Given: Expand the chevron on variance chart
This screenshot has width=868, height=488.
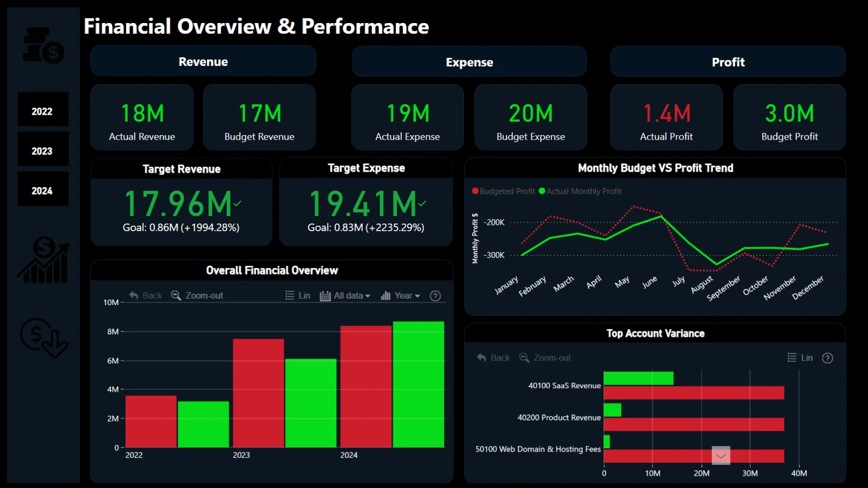Looking at the screenshot, I should (x=721, y=456).
